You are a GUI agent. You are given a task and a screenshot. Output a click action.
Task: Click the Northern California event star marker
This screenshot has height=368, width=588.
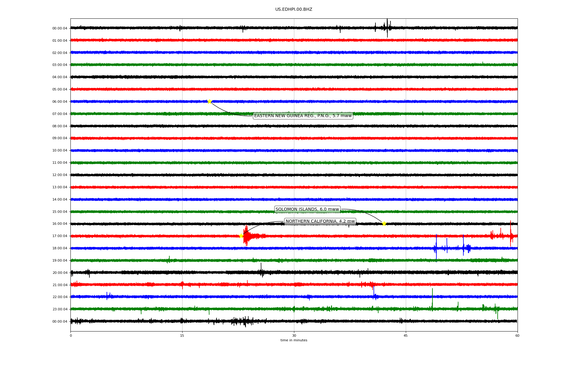coord(241,236)
